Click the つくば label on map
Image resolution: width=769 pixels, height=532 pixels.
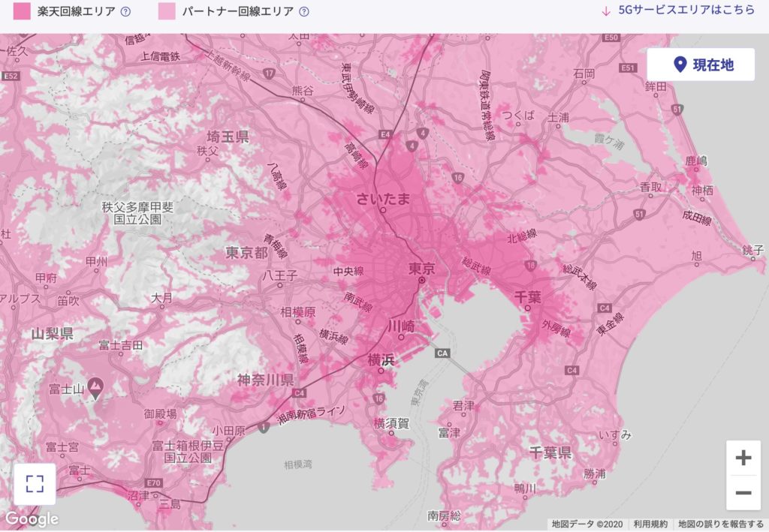518,115
